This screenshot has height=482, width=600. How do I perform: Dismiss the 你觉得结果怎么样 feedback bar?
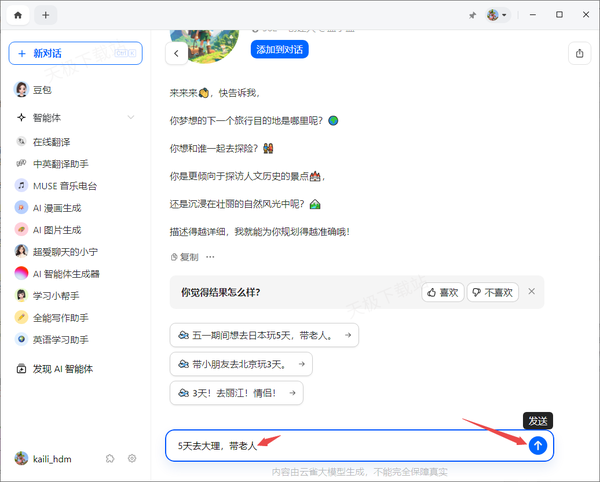click(x=531, y=292)
